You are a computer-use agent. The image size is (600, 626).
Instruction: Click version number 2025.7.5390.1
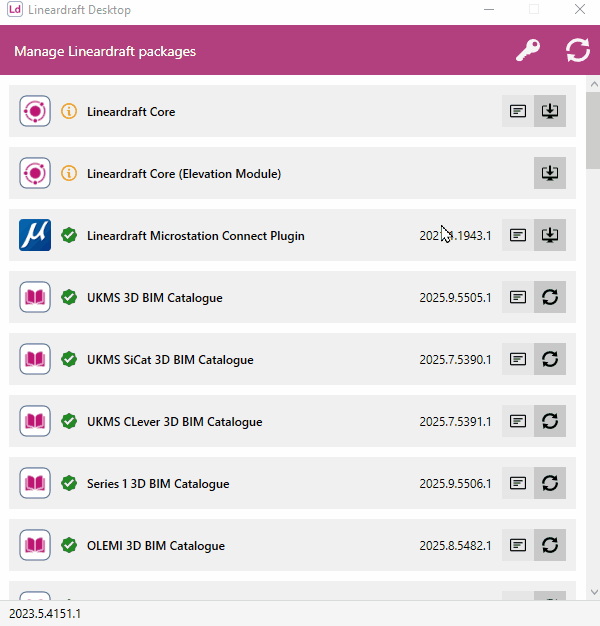pos(455,360)
